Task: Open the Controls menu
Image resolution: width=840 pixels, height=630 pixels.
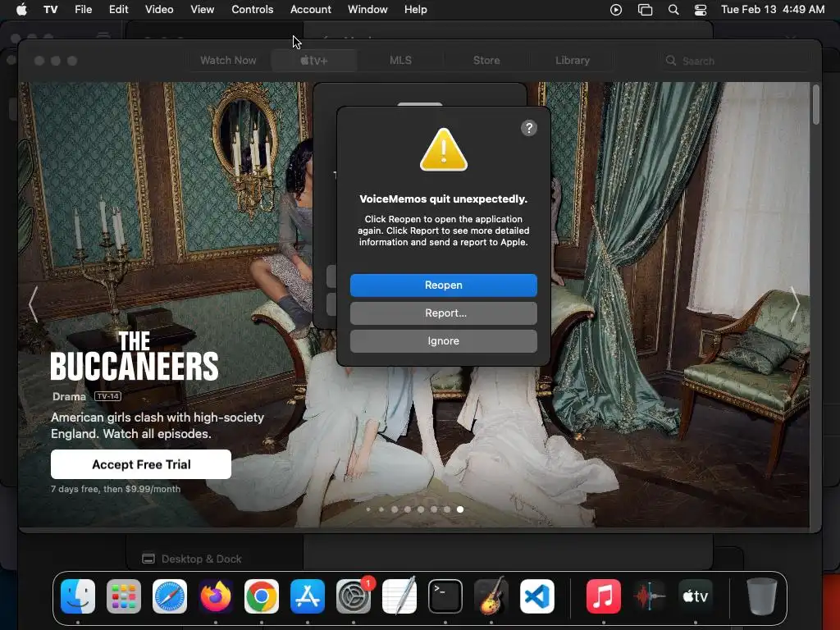Action: [x=253, y=9]
